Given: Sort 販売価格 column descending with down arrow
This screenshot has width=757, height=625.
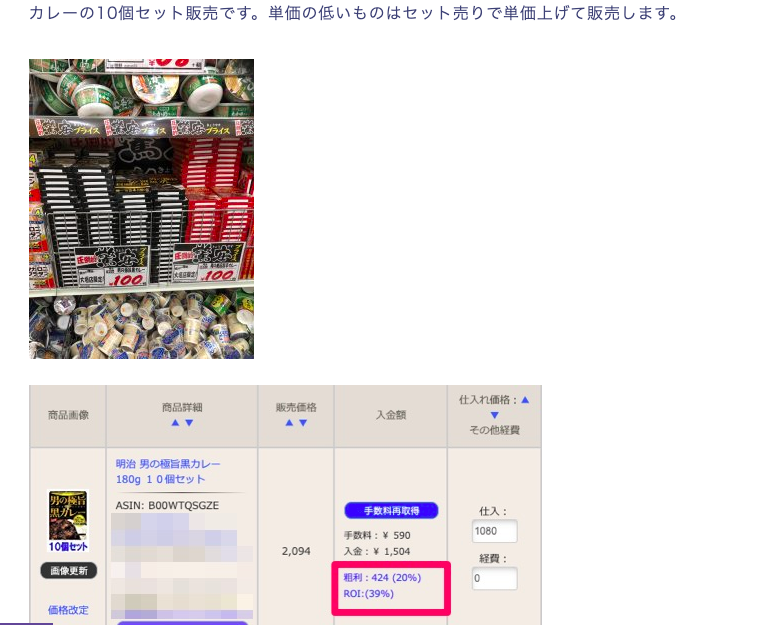Looking at the screenshot, I should coord(303,423).
